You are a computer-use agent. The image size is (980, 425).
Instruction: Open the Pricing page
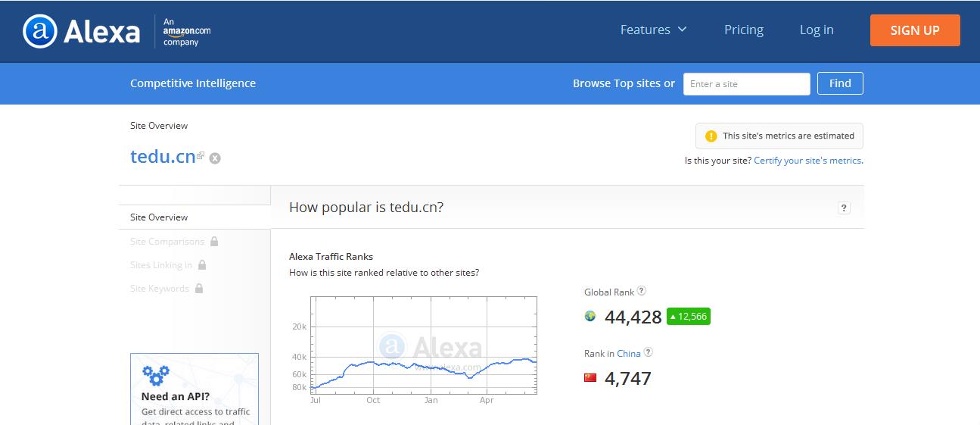pos(744,30)
